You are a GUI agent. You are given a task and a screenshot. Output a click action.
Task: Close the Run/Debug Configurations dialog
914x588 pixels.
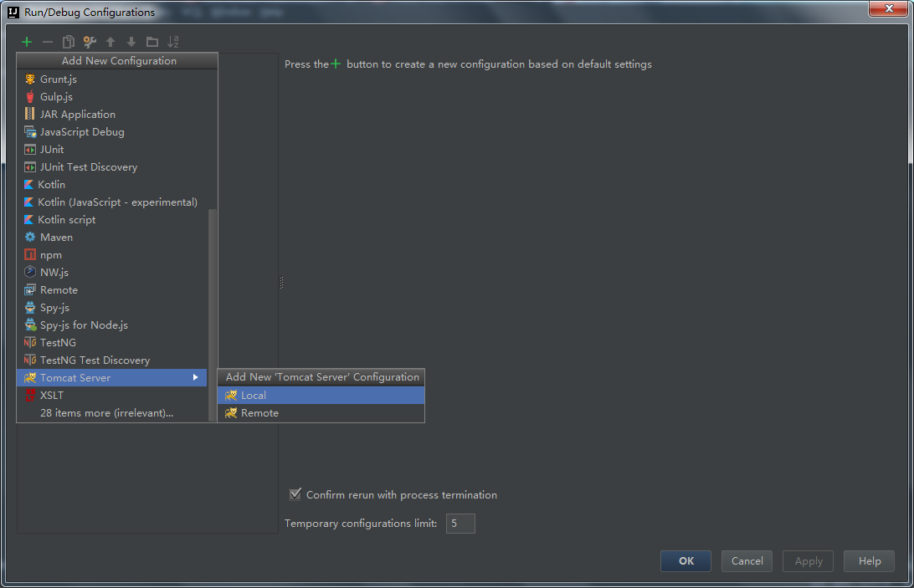point(888,8)
